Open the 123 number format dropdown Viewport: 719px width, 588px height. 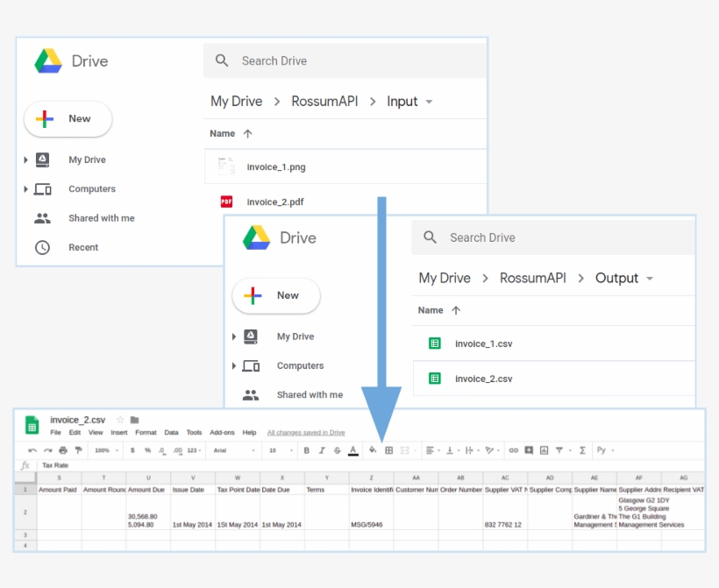[194, 450]
